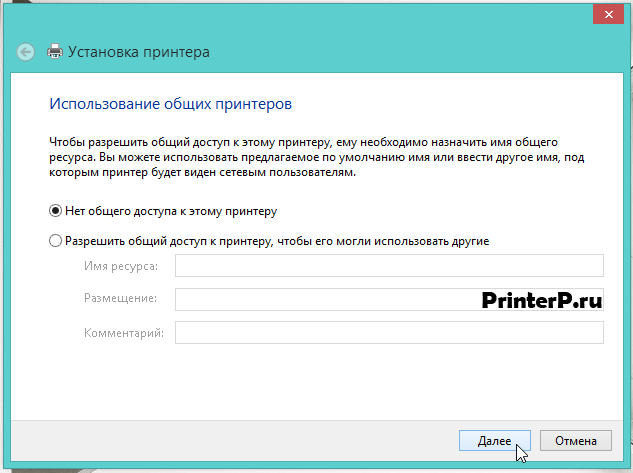This screenshot has width=633, height=473.
Task: Click the PrinterP.ru watermark text
Action: [x=542, y=300]
